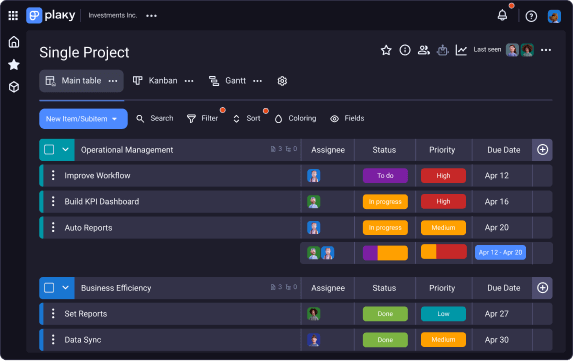Click the Status column header in Operational Management

tap(384, 150)
